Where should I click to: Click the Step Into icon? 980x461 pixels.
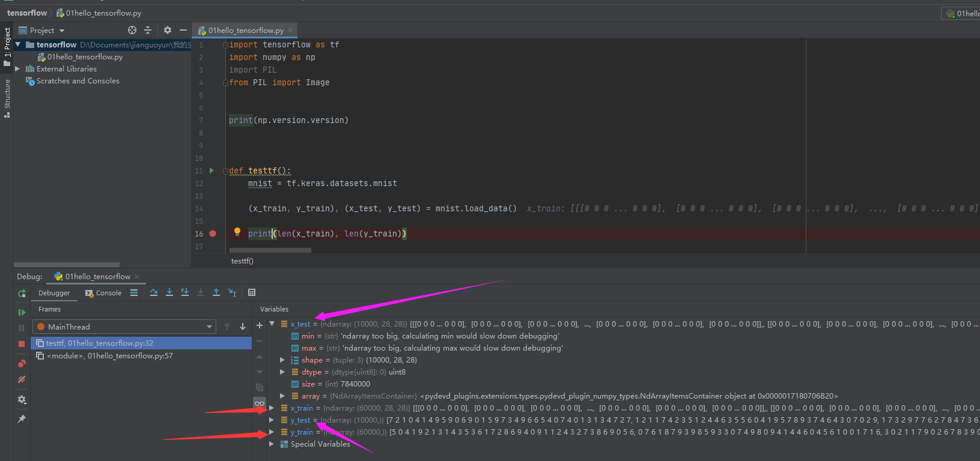tap(169, 292)
